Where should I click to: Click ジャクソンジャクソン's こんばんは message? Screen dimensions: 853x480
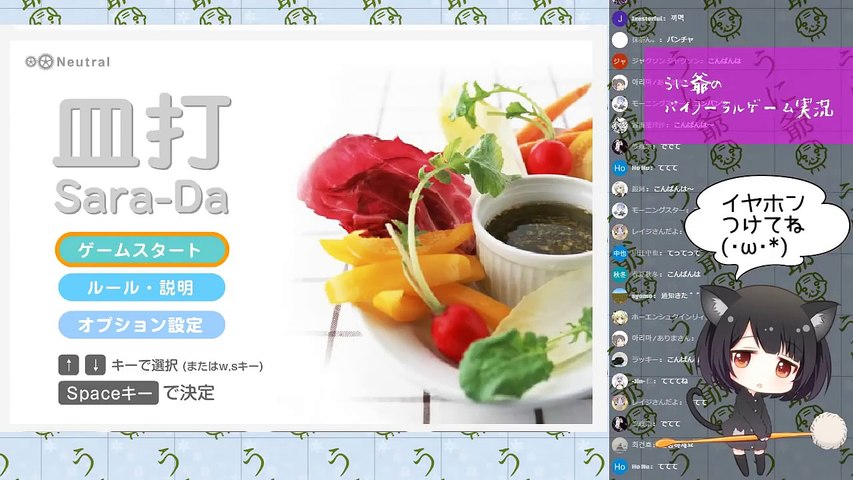tap(725, 61)
